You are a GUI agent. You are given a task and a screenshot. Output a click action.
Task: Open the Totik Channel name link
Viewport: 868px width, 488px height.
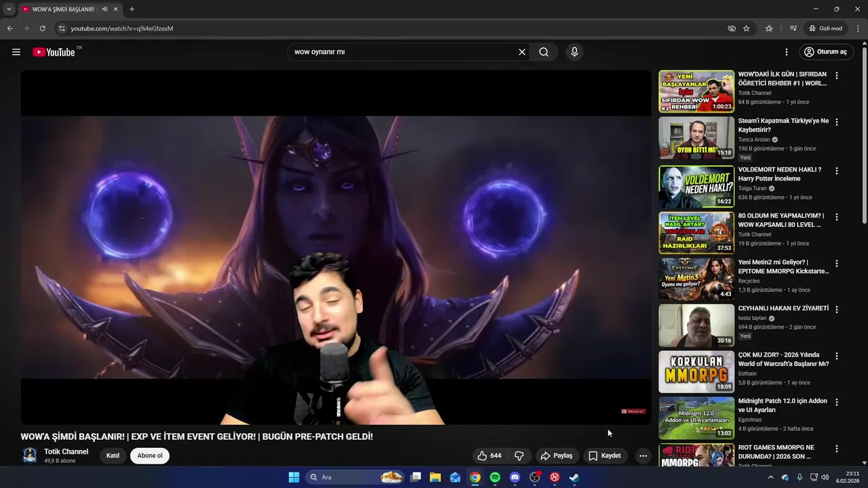[66, 451]
